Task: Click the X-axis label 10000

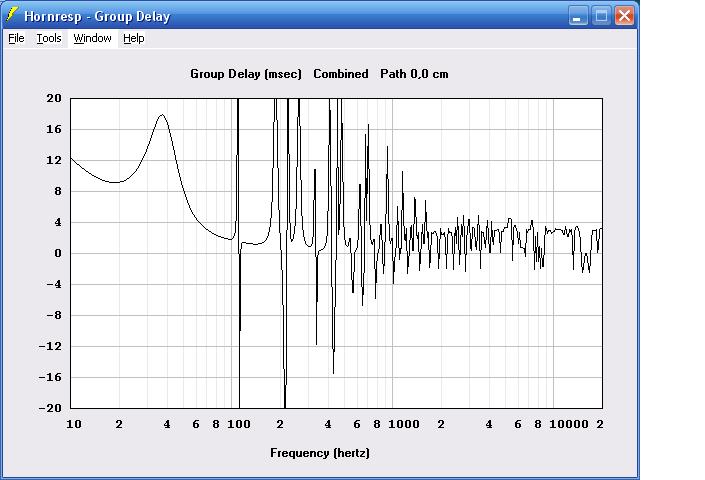Action: [569, 424]
